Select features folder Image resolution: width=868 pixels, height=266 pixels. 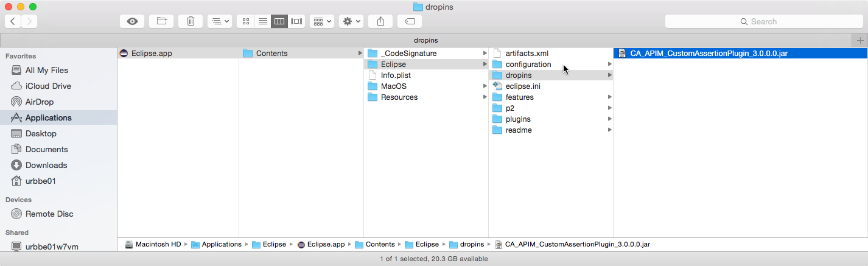[x=551, y=97]
